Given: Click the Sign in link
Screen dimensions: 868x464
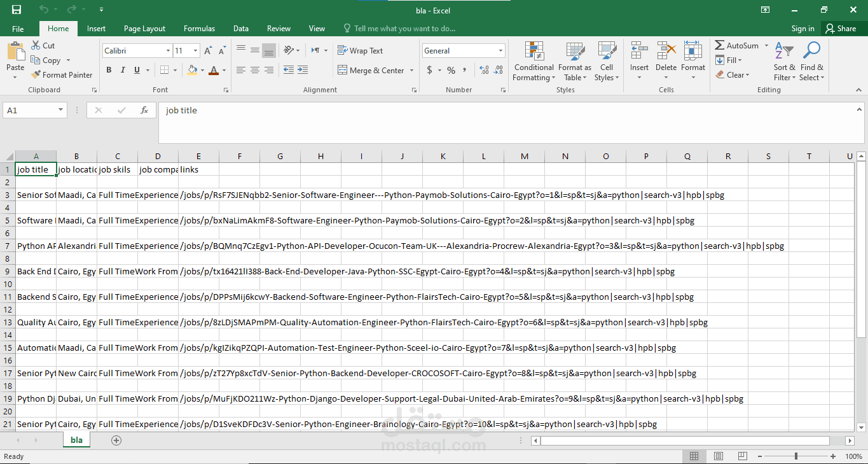Looking at the screenshot, I should [803, 29].
